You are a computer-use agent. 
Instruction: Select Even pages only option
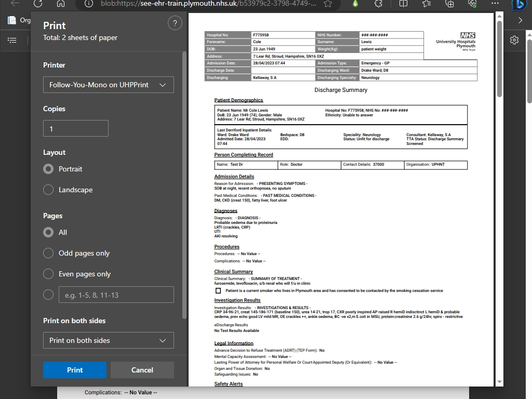pos(48,274)
